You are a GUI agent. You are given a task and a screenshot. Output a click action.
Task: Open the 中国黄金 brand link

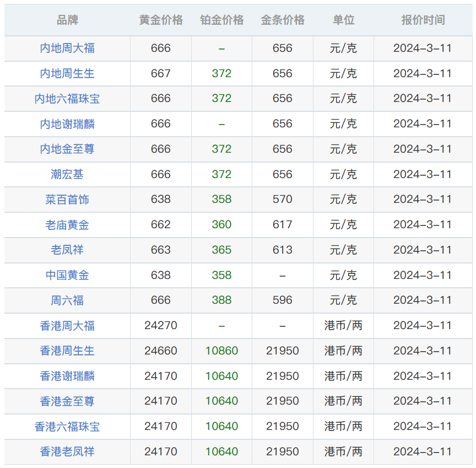pyautogui.click(x=67, y=275)
